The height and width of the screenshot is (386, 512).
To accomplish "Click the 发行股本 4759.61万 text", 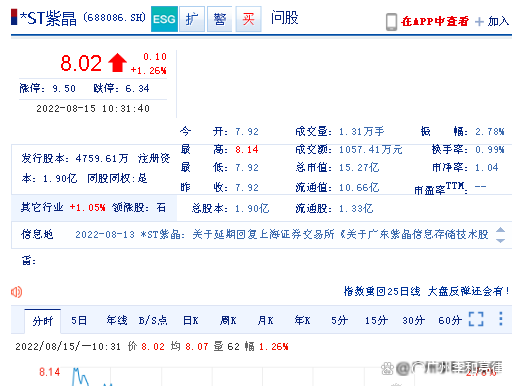I will (75, 158).
